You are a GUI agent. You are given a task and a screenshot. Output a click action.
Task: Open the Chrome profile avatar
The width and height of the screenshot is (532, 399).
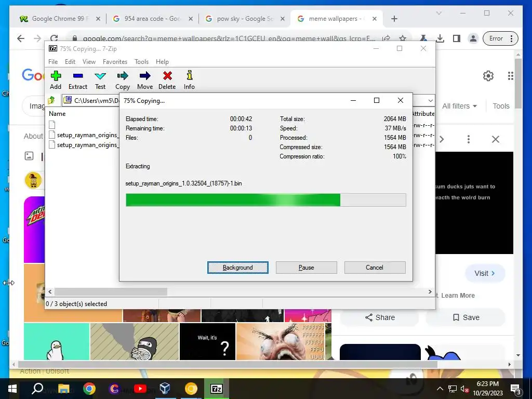pos(473,38)
